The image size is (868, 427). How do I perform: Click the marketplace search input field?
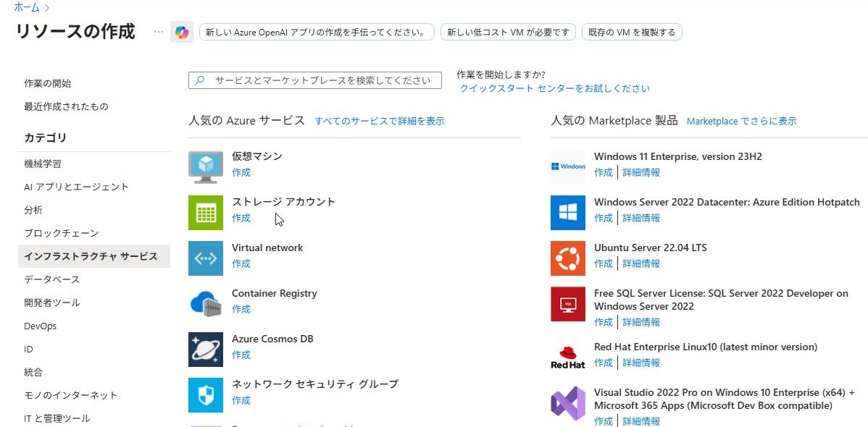(x=322, y=80)
